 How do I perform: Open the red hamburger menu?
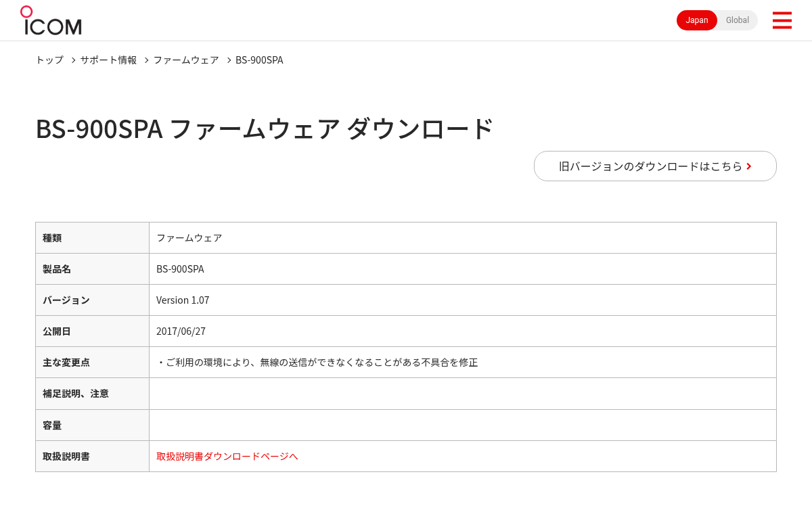782,20
